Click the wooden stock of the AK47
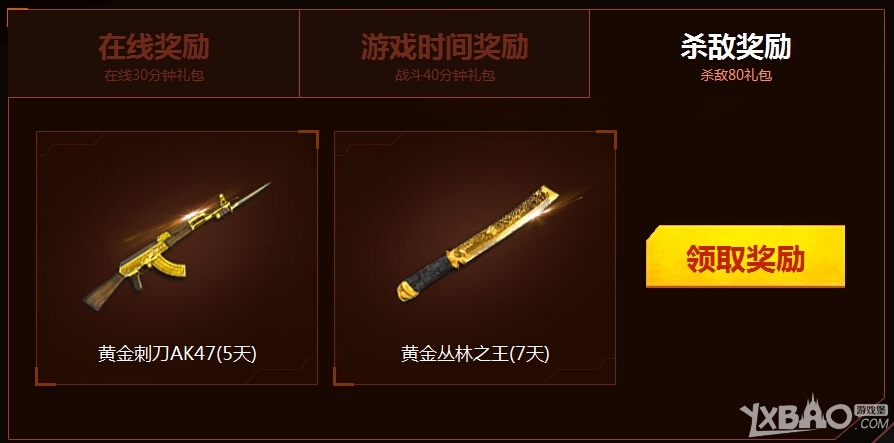Viewport: 894px width, 443px height. coord(103,292)
